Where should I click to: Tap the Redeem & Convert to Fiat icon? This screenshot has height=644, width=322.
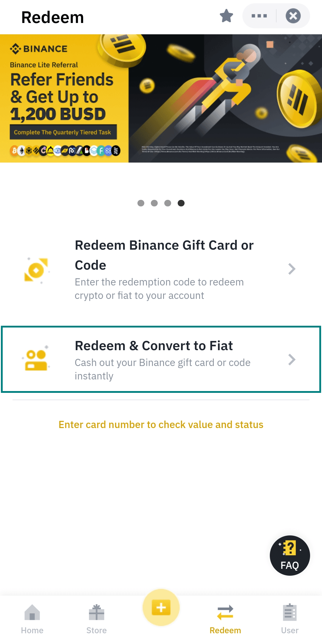36,360
